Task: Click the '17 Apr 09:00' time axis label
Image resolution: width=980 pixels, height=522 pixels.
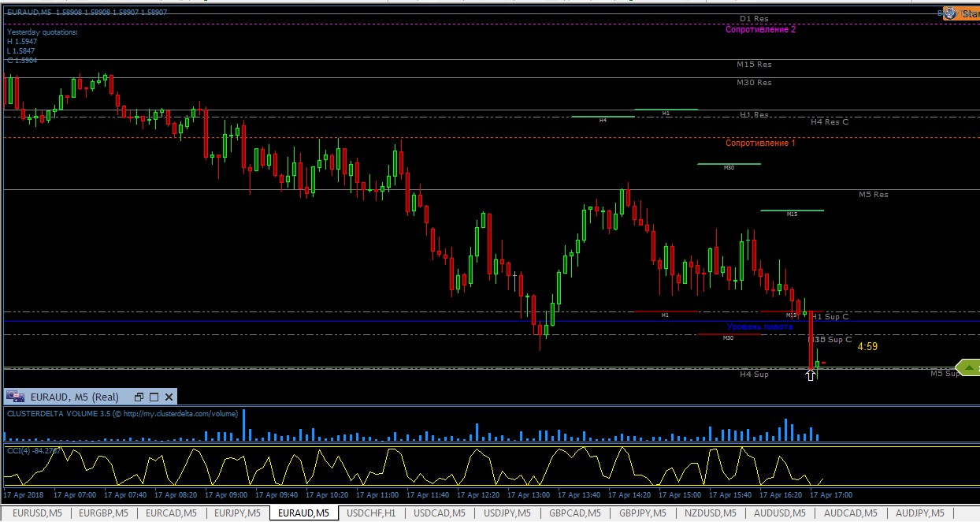Action: pyautogui.click(x=226, y=495)
